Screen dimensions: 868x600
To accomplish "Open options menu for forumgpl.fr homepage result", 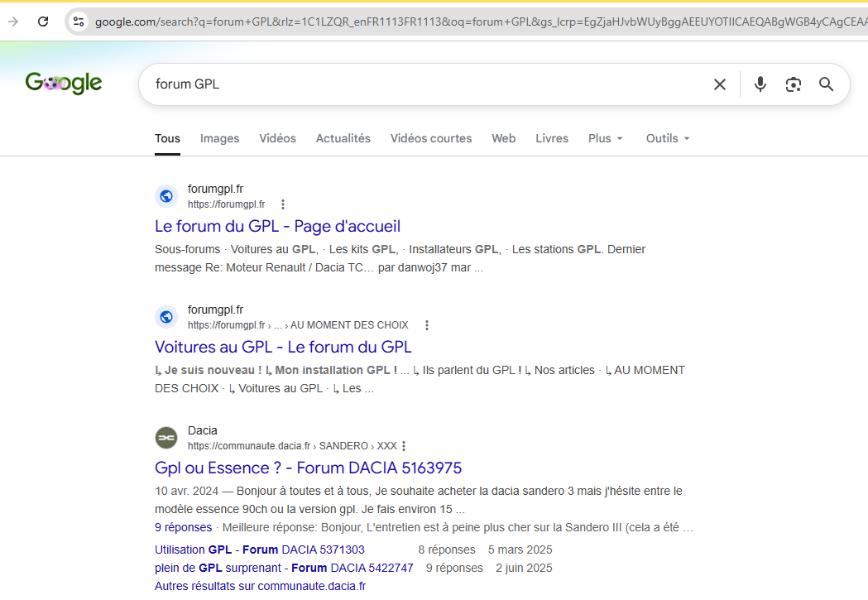I will tap(283, 204).
